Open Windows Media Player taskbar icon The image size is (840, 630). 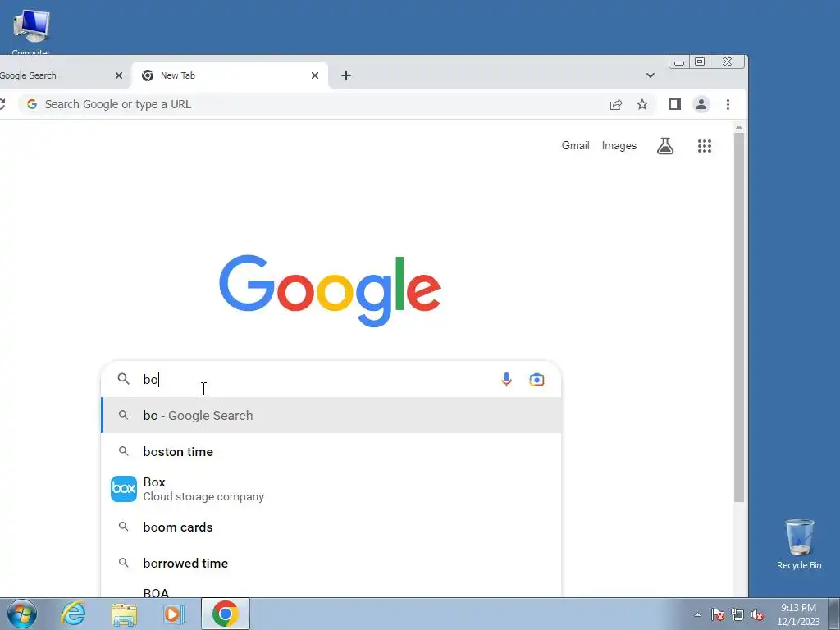pyautogui.click(x=173, y=614)
